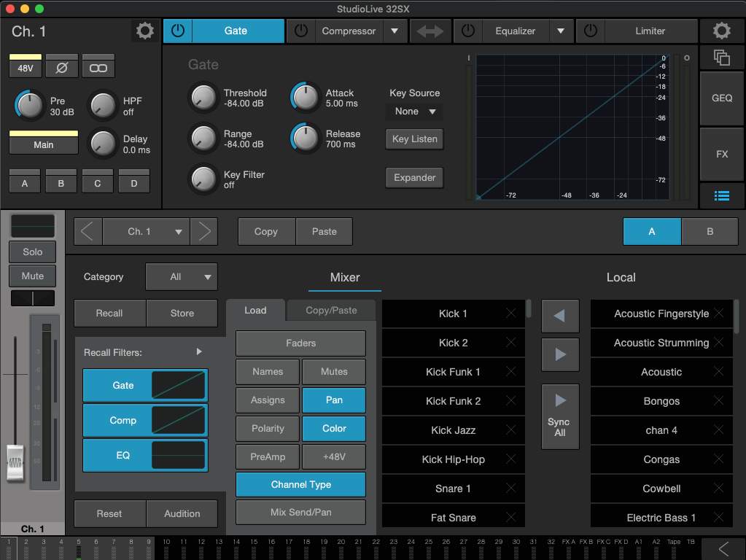
Task: Open the GEQ panel
Action: tap(722, 98)
